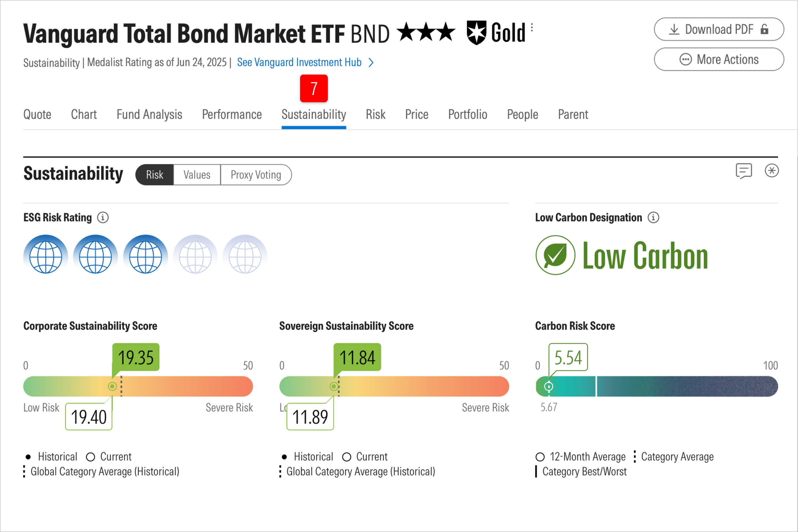The image size is (798, 532).
Task: Click the chevron after Vanguard Investment Hub
Action: pos(371,62)
